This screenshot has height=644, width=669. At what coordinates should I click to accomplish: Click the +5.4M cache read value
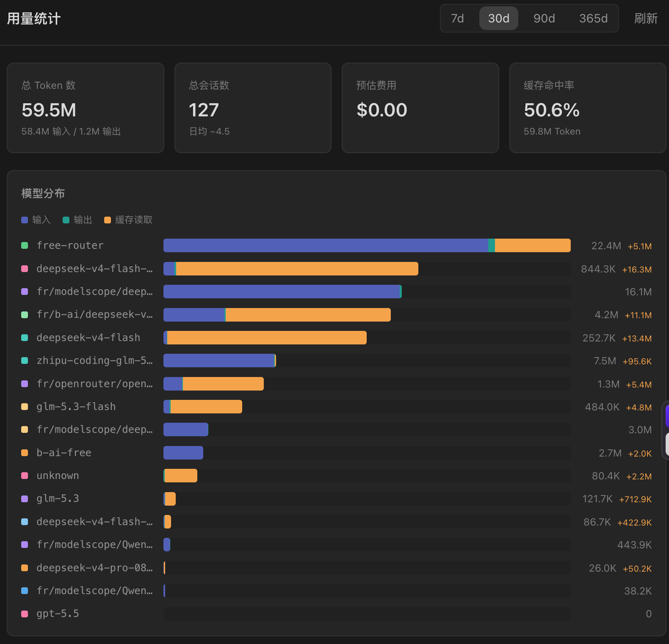coord(639,385)
